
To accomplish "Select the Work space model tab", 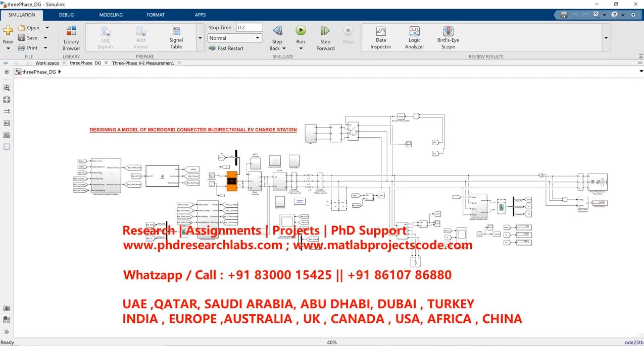I will pyautogui.click(x=47, y=63).
